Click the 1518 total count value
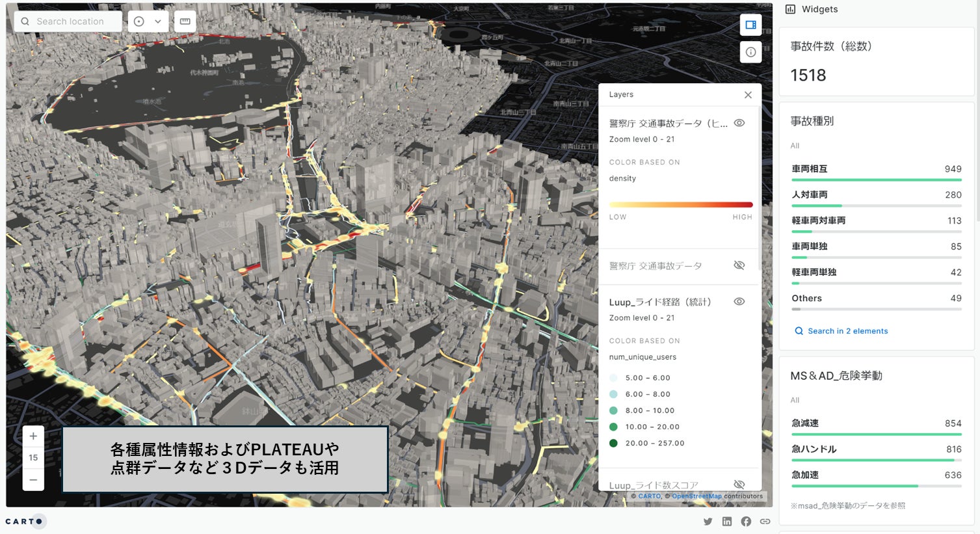Image resolution: width=980 pixels, height=534 pixels. coord(808,75)
